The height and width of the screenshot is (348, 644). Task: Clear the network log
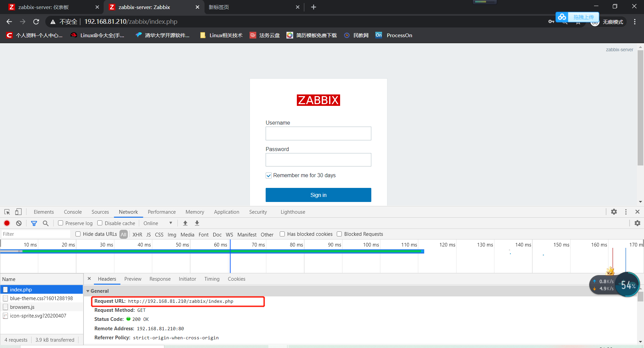pyautogui.click(x=19, y=223)
